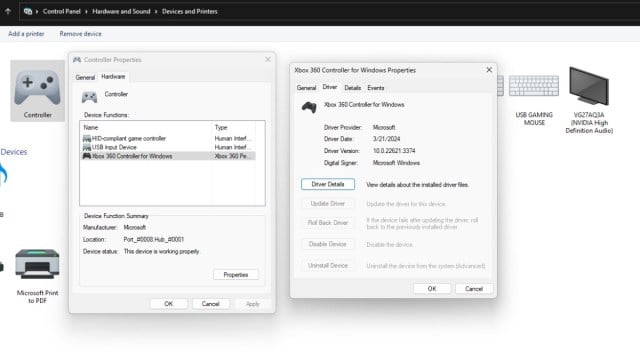640x360 pixels.
Task: Switch to General tab in Xbox 360 Properties
Action: (306, 88)
